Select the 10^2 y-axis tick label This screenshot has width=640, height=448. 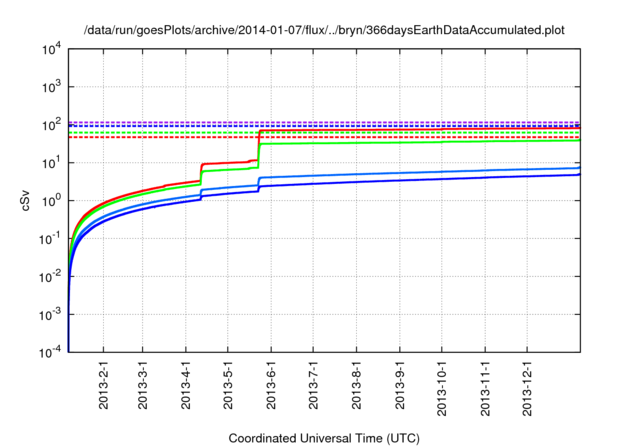point(50,125)
